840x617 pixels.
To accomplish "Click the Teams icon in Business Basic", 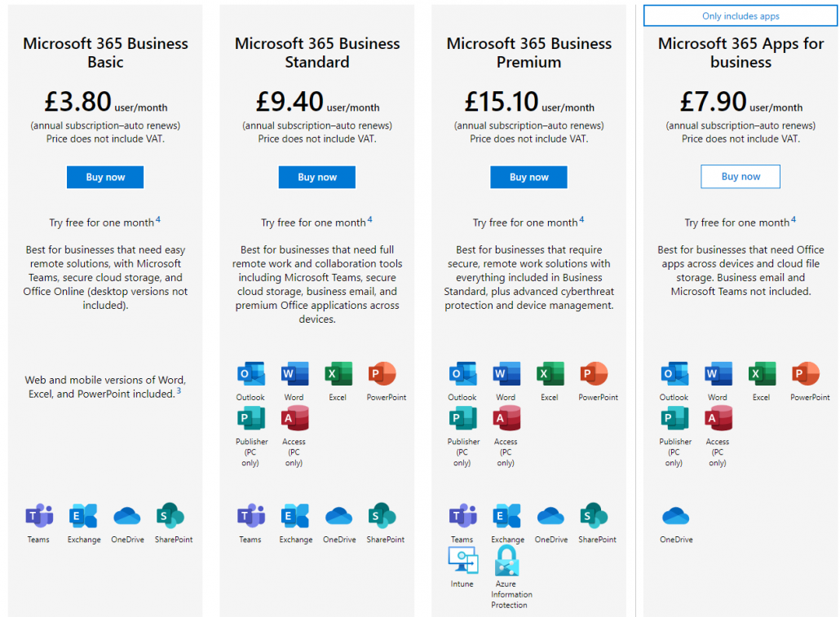I will 39,516.
